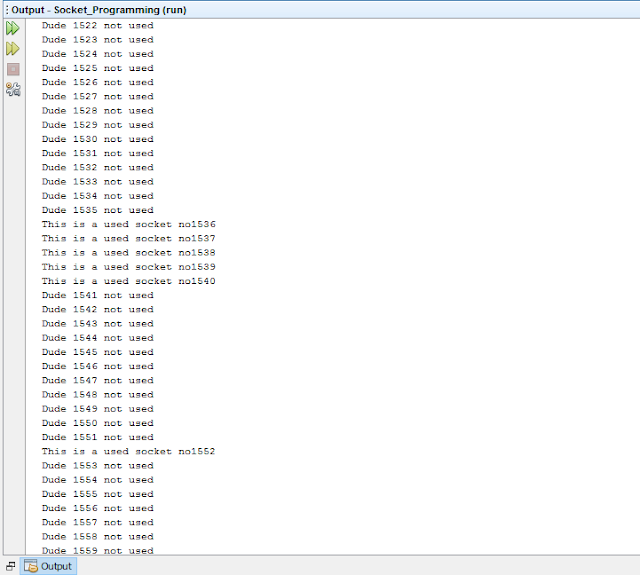Select line 'Dude 1530 not used'

coord(98,139)
